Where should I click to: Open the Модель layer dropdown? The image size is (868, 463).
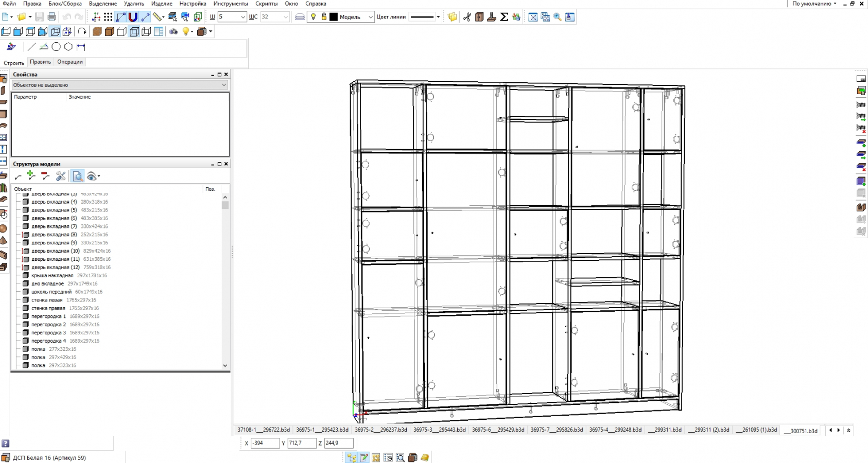pos(370,17)
